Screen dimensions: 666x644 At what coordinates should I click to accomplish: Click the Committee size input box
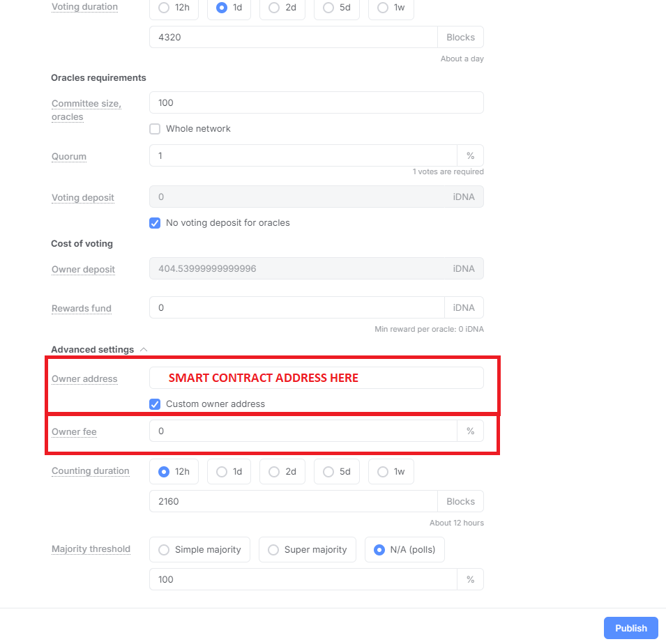coord(316,102)
